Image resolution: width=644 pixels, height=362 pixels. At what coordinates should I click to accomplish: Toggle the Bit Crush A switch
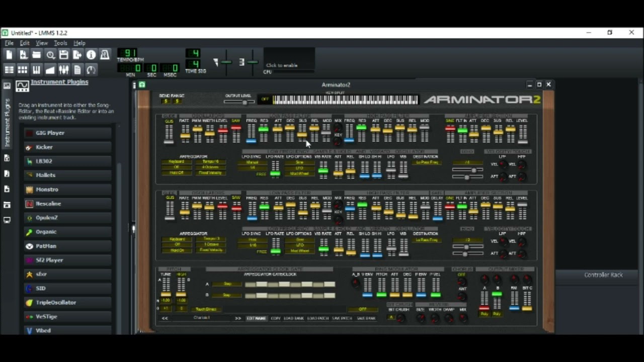[391, 317]
